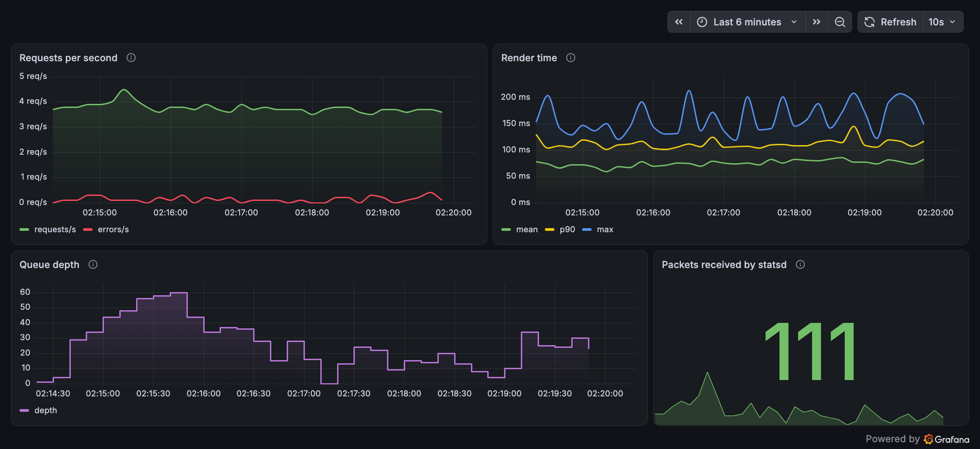Toggle depth series in Queue depth legend
The width and height of the screenshot is (980, 449).
coord(46,410)
